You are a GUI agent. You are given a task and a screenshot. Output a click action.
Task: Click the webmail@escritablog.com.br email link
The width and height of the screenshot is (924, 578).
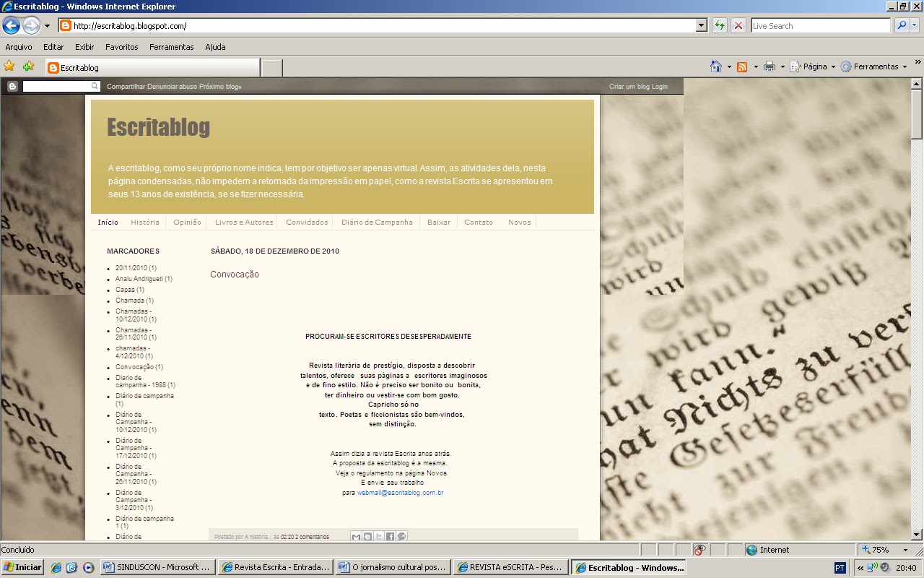[x=400, y=493]
